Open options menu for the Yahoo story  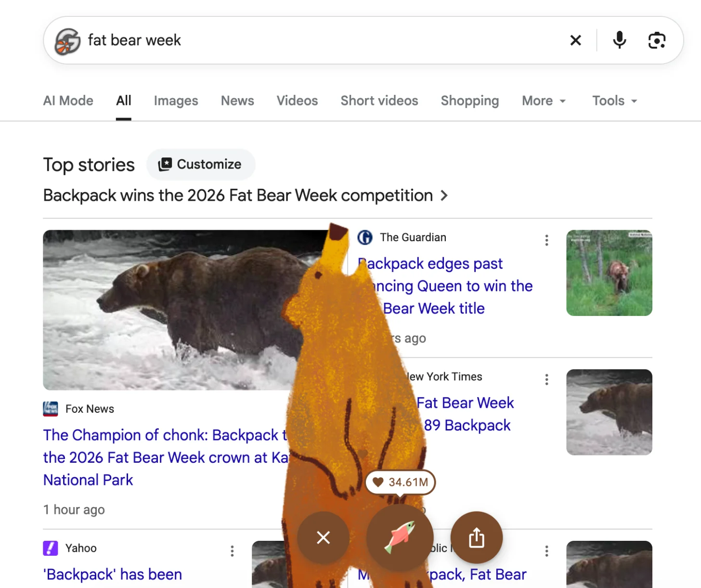(232, 551)
